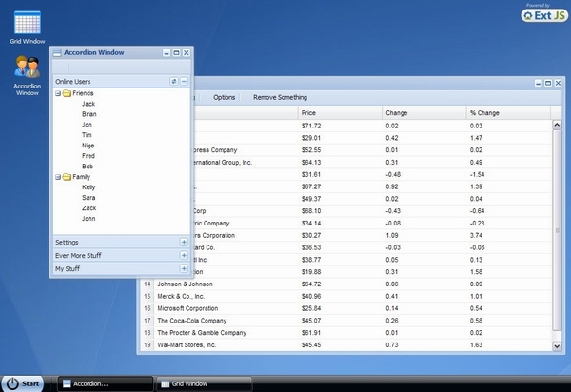Select Jon in the Friends list
571x392 pixels.
pyautogui.click(x=87, y=125)
